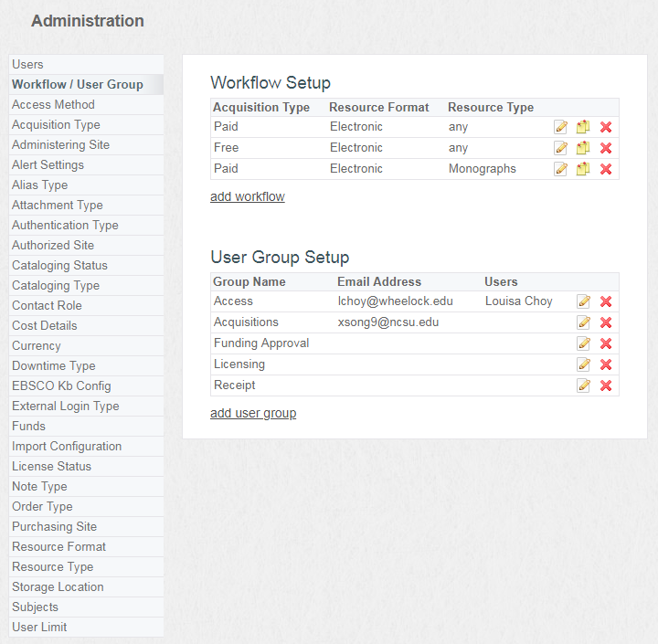Edit the Paid Electronic any workflow
The height and width of the screenshot is (644, 658).
pyautogui.click(x=560, y=127)
